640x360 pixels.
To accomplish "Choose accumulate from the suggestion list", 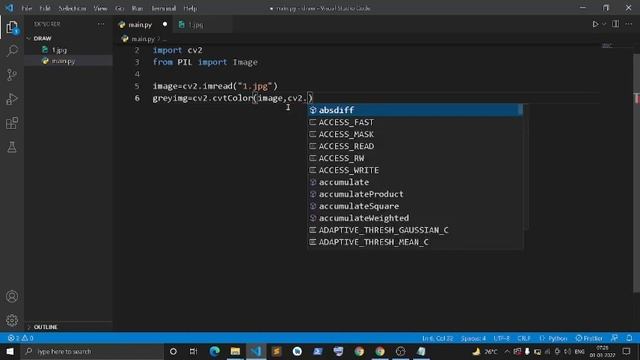I will point(415,182).
